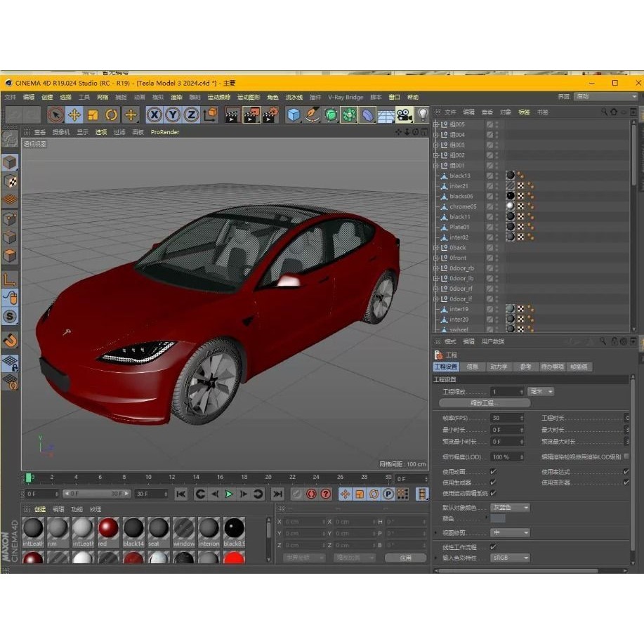Click the axis L-shape icon in sidebar

(x=10, y=280)
